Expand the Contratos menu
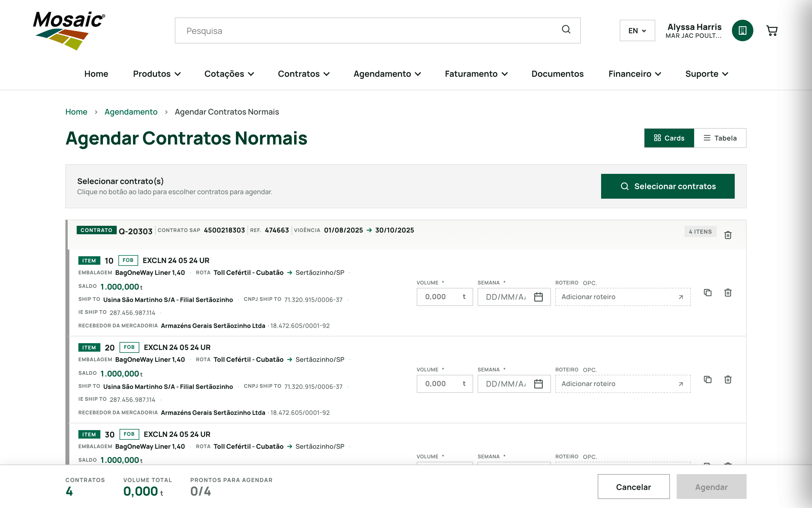 [x=304, y=74]
